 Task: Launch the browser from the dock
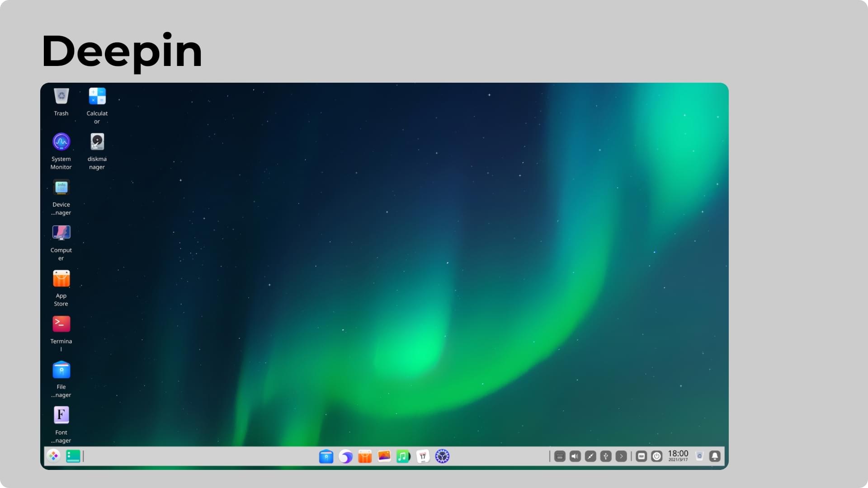345,456
